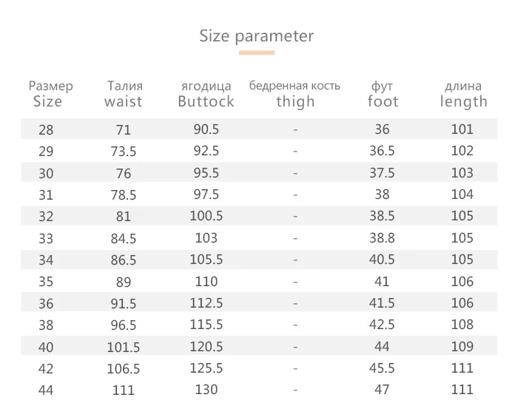The image size is (518, 420).
Task: Select waist value 84.5 for size 33
Action: click(x=124, y=238)
